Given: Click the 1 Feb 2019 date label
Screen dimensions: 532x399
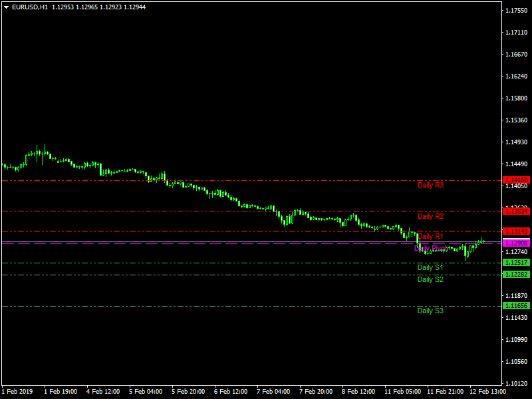Looking at the screenshot, I should pos(17,391).
